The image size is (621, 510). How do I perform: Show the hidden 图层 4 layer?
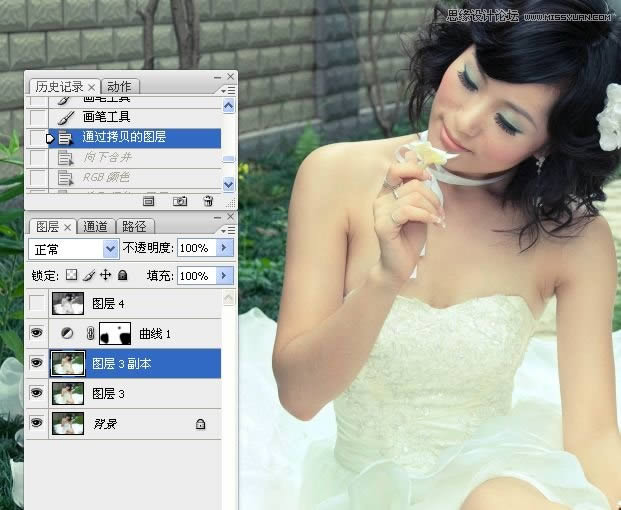pyautogui.click(x=37, y=303)
